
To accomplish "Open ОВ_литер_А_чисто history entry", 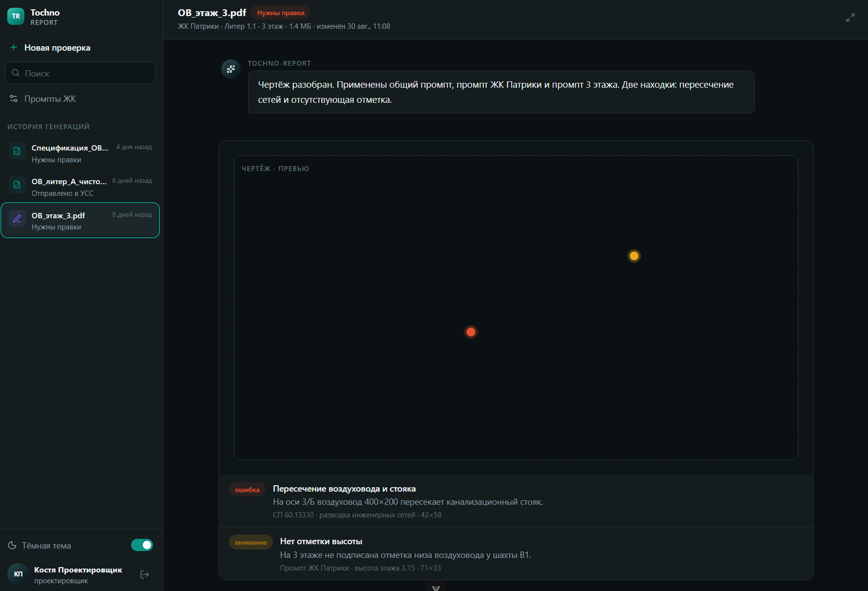I will pos(80,187).
